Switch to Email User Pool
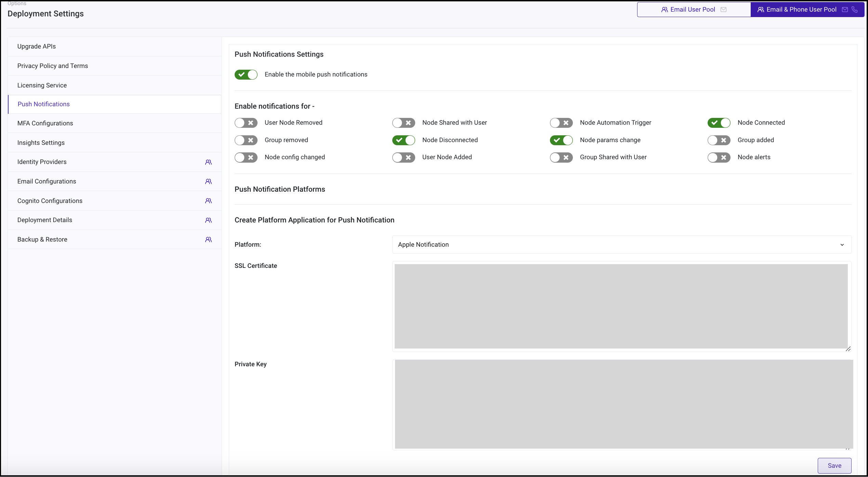Viewport: 868px width, 477px height. point(694,10)
